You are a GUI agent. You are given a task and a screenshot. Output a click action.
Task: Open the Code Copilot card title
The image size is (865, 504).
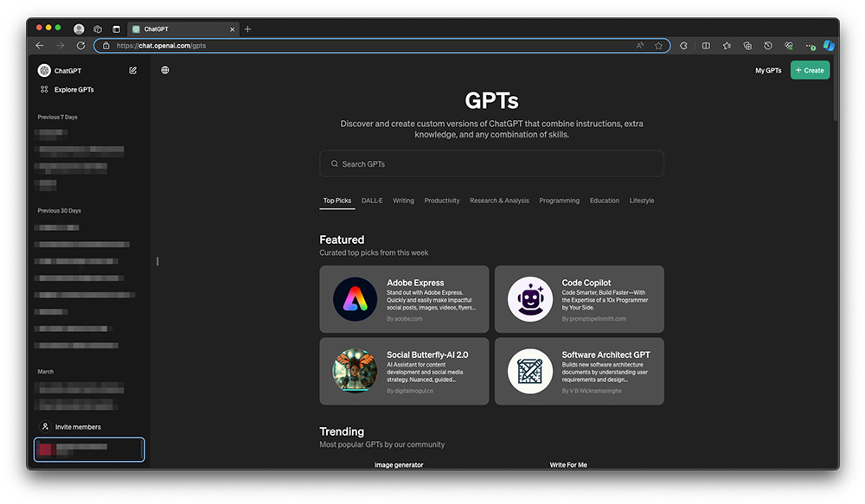(x=586, y=283)
